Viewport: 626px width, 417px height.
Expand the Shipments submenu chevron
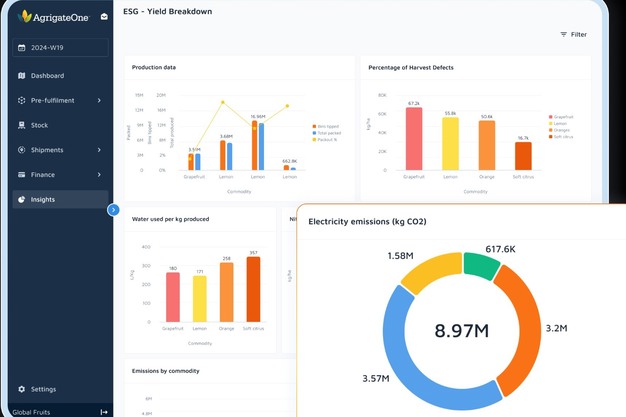pyautogui.click(x=99, y=150)
